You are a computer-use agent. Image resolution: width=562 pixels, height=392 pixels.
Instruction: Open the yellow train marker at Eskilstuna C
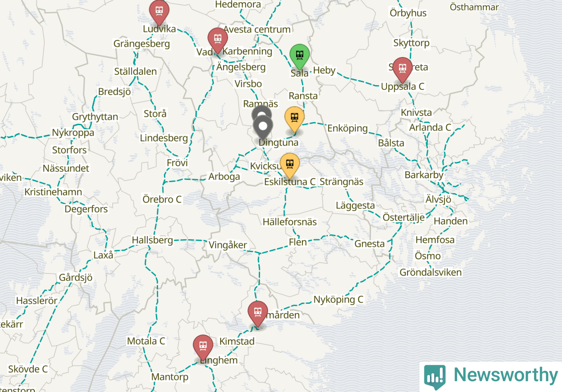pos(289,165)
